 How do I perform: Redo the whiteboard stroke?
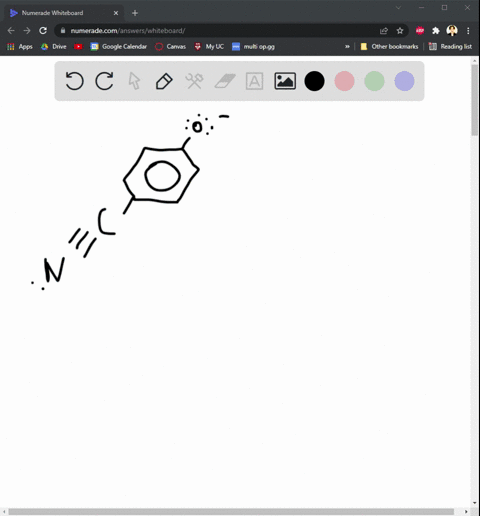pos(104,81)
